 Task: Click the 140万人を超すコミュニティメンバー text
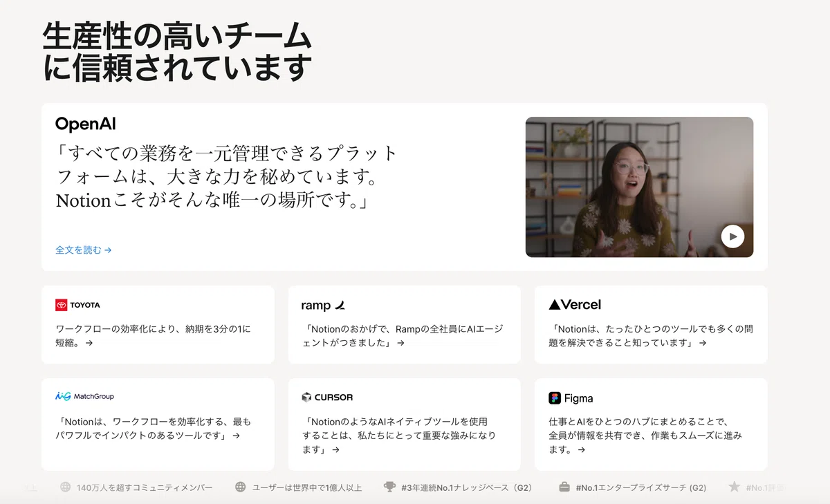[145, 487]
